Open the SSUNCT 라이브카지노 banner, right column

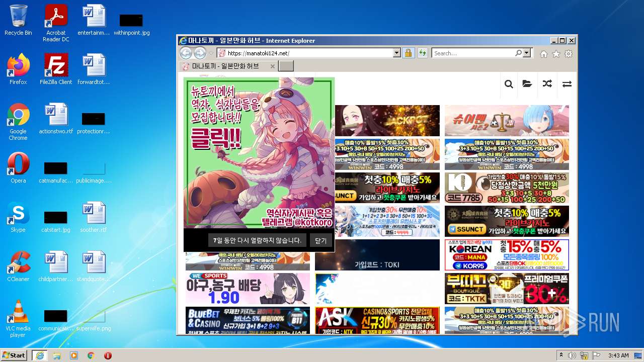(x=507, y=221)
